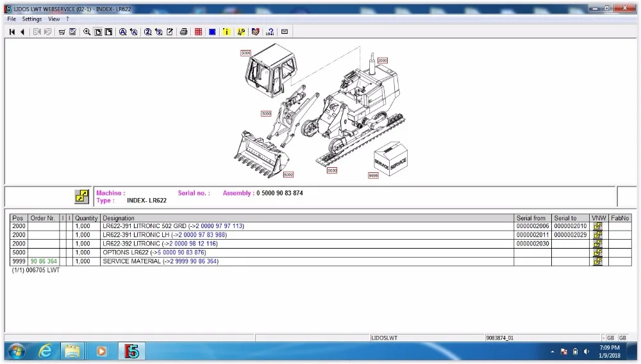Click the Serial to column header

pyautogui.click(x=570, y=218)
